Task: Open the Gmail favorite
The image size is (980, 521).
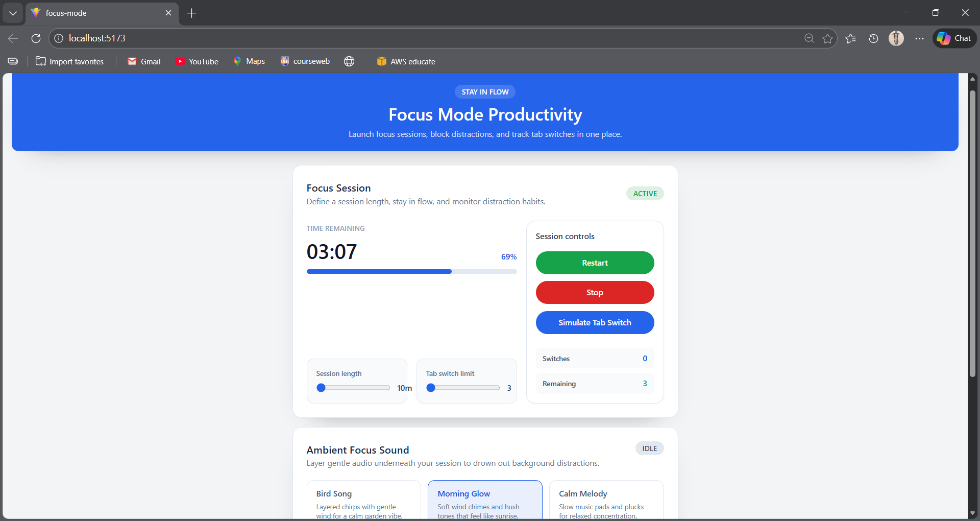Action: pos(144,61)
